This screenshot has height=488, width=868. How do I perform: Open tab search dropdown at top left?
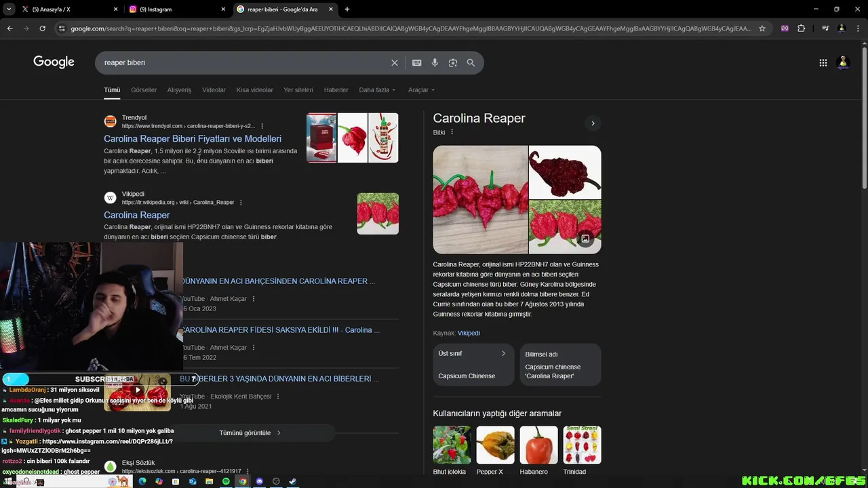(x=9, y=9)
